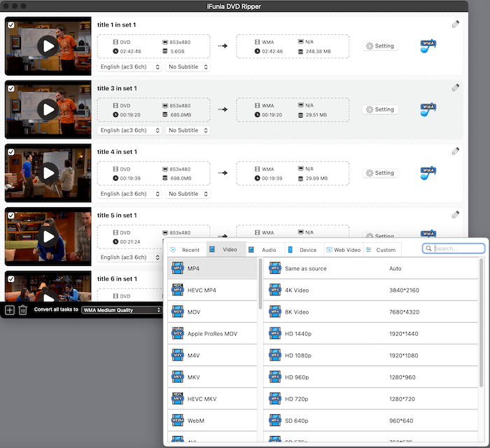Open Setting for title 1
The width and height of the screenshot is (490, 448).
coord(380,46)
